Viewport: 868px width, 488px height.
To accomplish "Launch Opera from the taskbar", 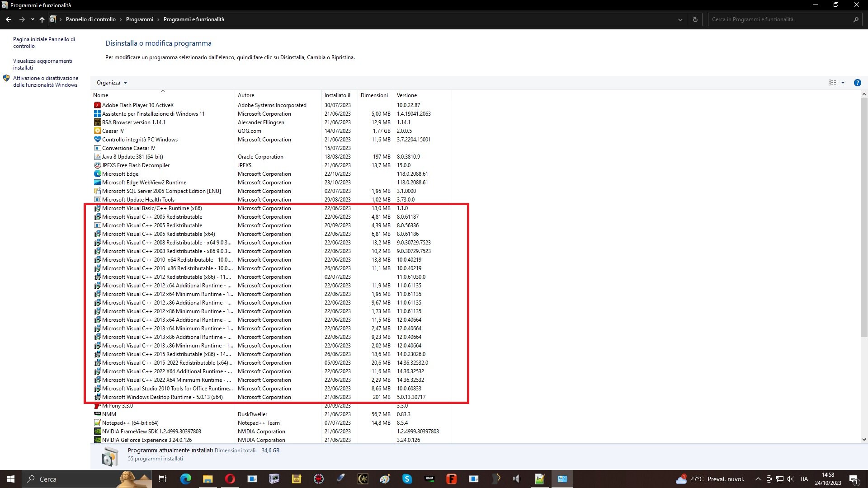I will [x=230, y=479].
